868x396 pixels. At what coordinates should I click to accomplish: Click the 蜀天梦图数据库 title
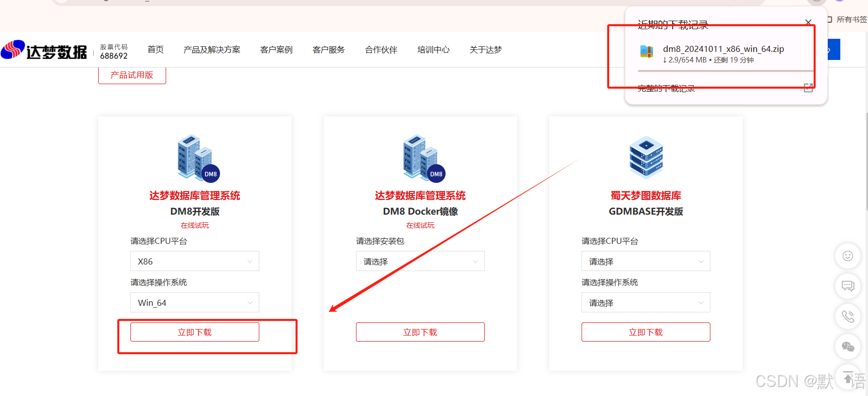(x=646, y=195)
